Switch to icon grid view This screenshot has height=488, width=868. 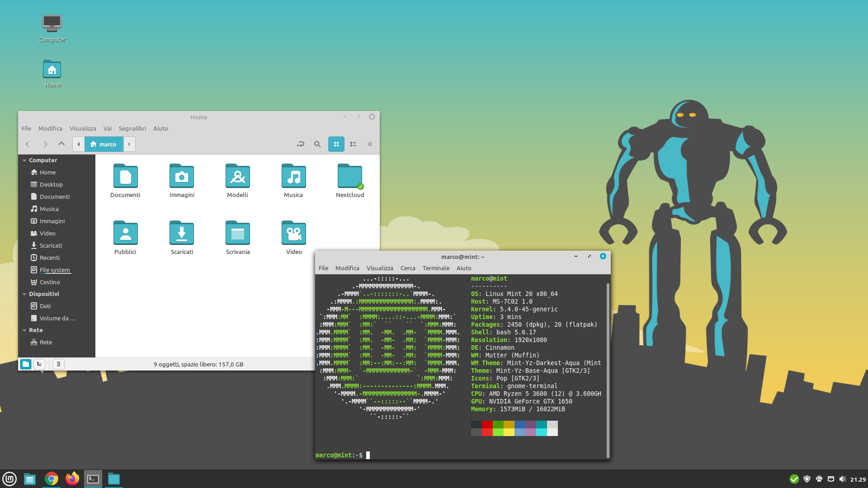coord(336,144)
